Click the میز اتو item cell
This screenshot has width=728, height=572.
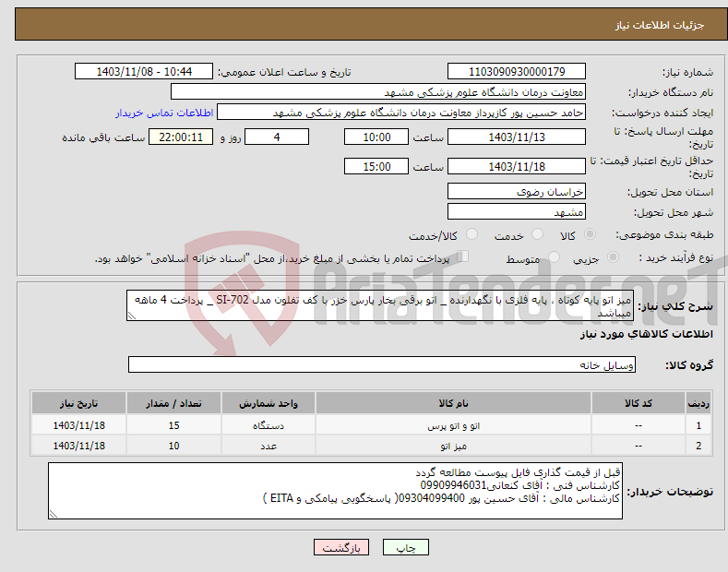[454, 446]
